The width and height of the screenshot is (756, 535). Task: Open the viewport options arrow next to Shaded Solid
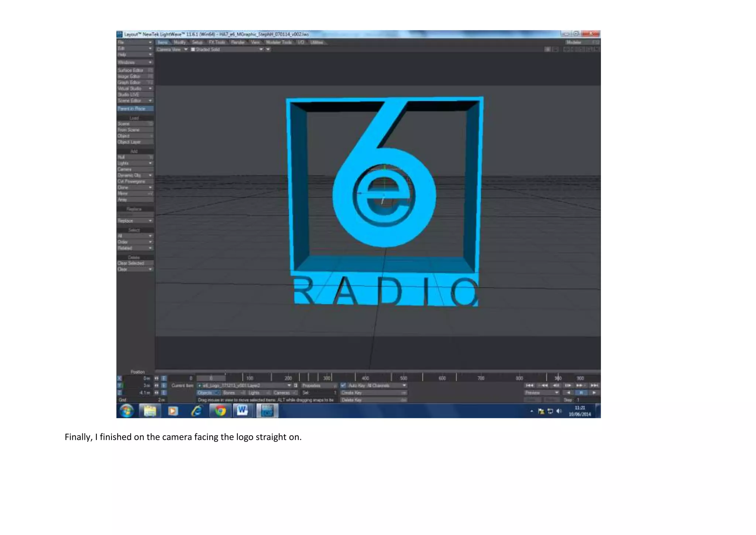[268, 50]
